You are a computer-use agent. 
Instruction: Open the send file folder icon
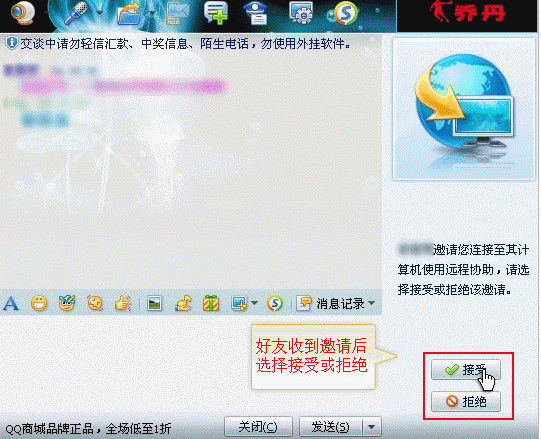(128, 14)
